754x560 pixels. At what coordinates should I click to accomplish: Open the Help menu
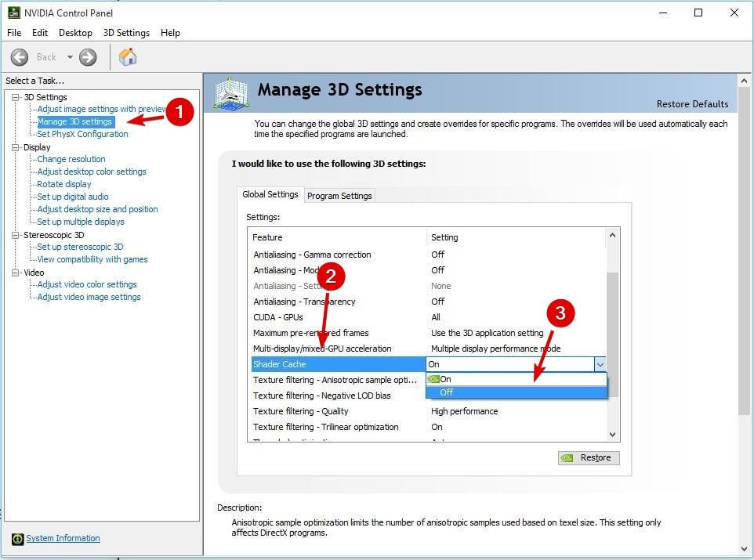click(170, 33)
